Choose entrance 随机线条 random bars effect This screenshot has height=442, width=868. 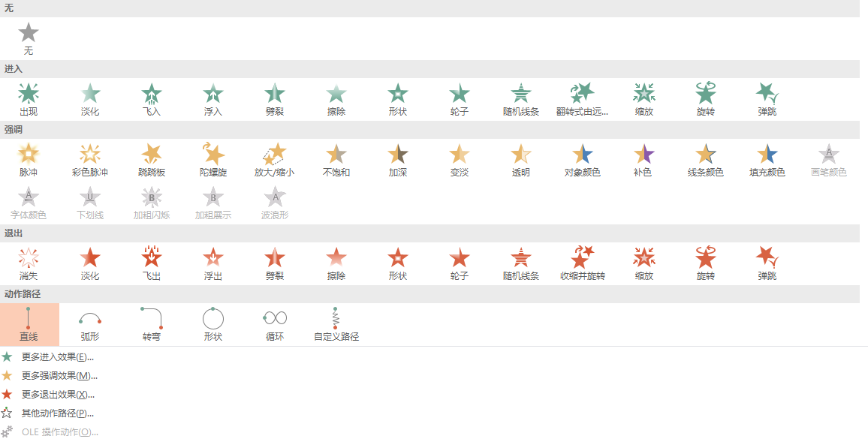(521, 100)
